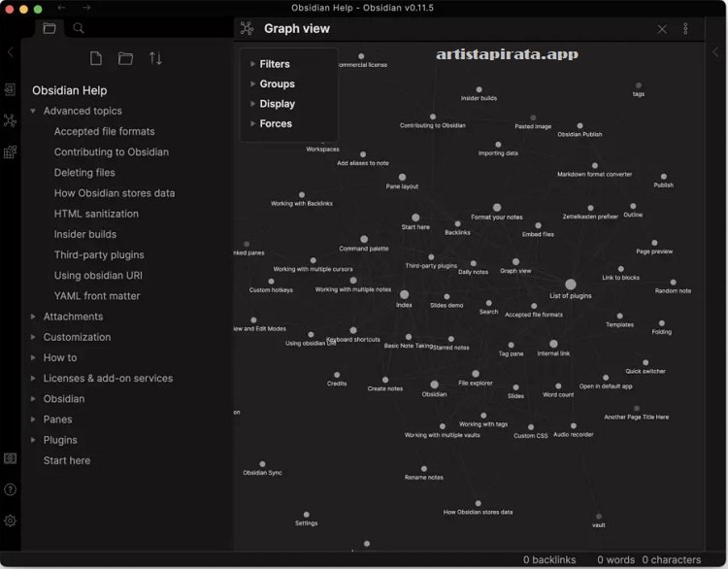Screen dimensions: 728x569
Task: Open settings gear icon
Action: pyautogui.click(x=11, y=520)
